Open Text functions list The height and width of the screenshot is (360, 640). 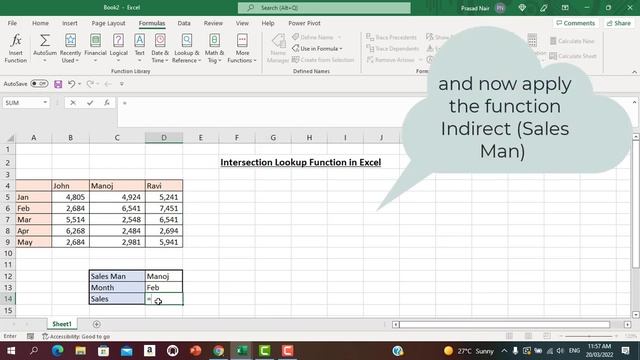coord(139,48)
